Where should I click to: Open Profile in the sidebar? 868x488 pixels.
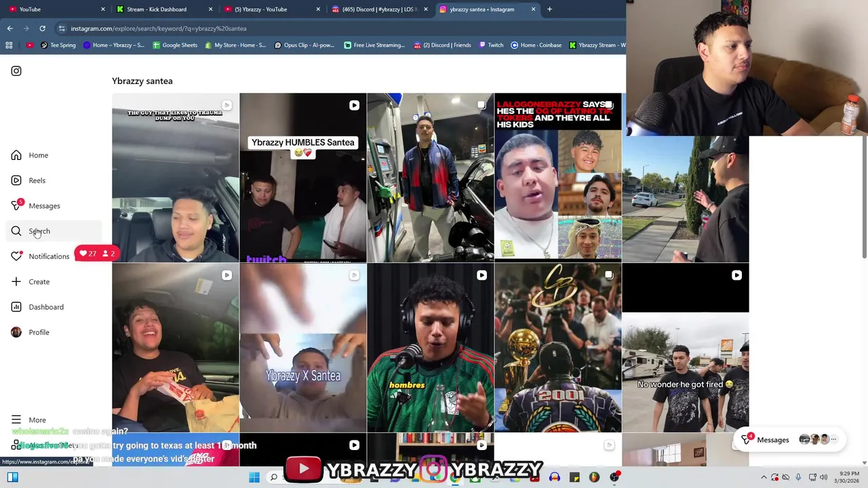pyautogui.click(x=39, y=332)
